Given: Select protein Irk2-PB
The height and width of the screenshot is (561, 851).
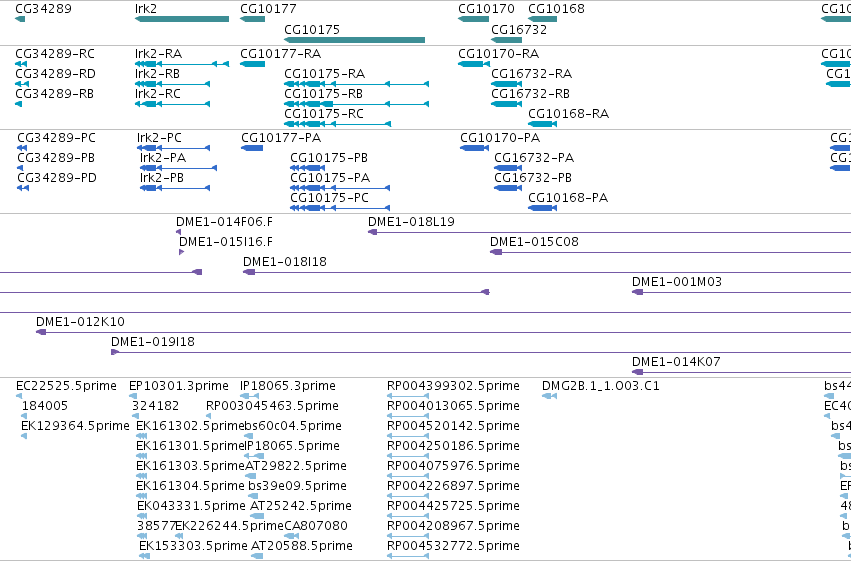Looking at the screenshot, I should pos(175,188).
